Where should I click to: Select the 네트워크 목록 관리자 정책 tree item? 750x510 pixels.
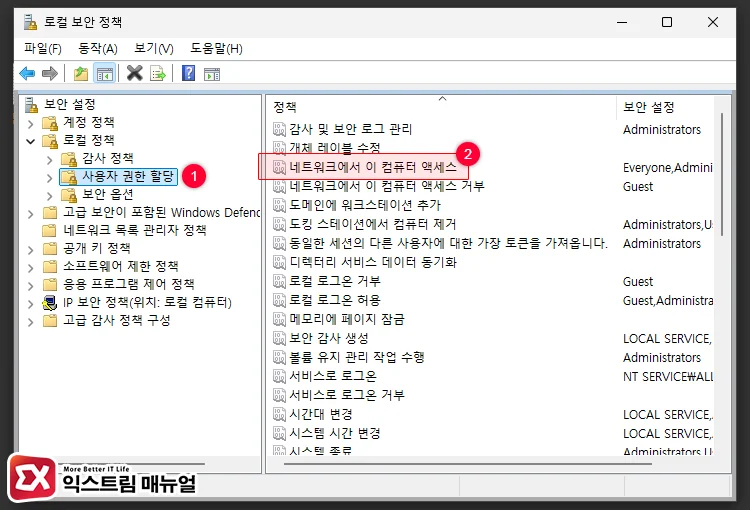[135, 231]
